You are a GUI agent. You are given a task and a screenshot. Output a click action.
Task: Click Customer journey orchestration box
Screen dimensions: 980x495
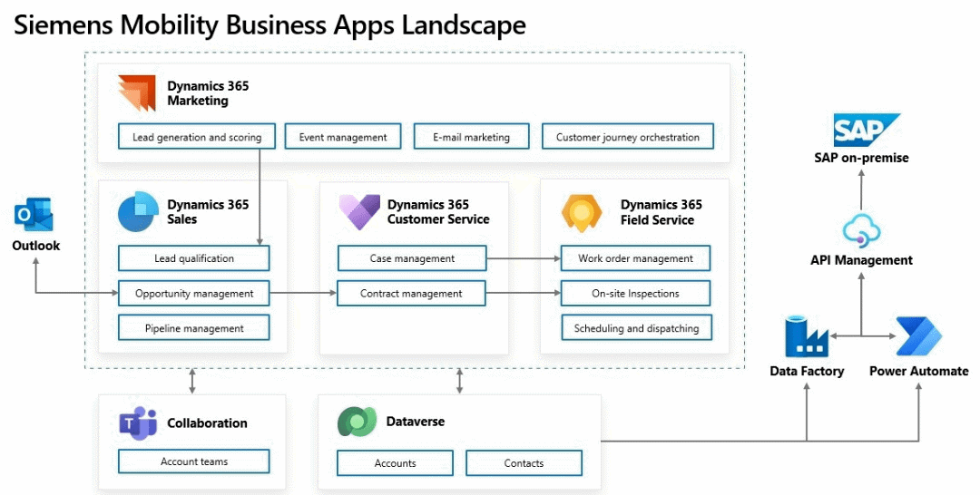[628, 137]
